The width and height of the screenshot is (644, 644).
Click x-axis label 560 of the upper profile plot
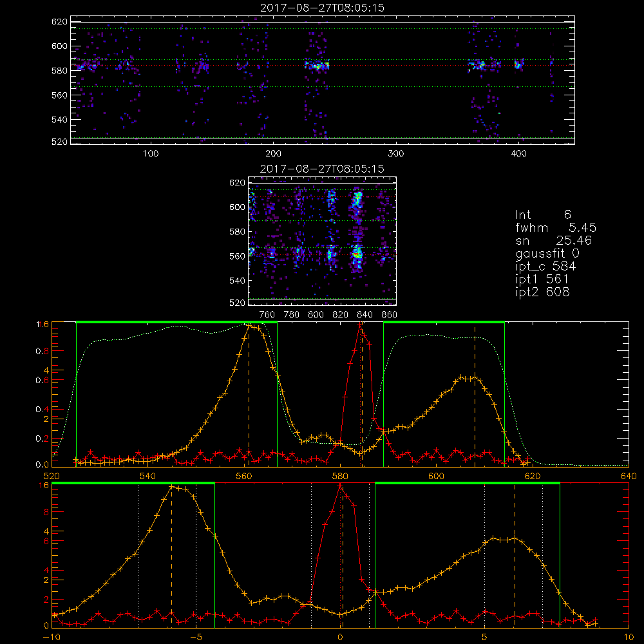tap(244, 476)
